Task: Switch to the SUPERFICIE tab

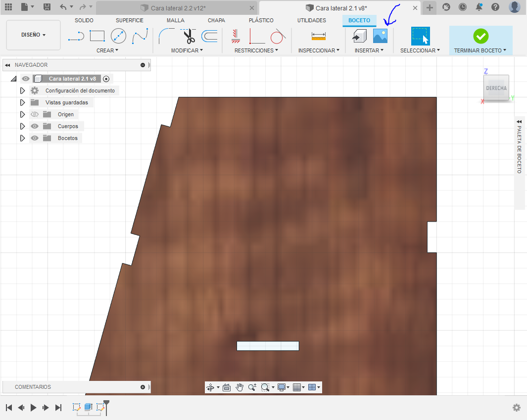Action: point(130,20)
